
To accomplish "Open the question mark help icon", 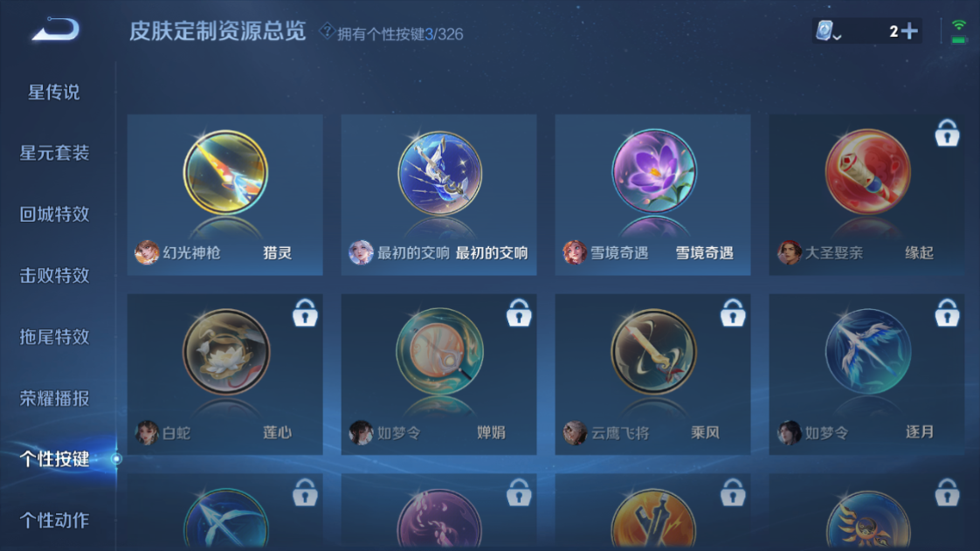I will coord(327,31).
